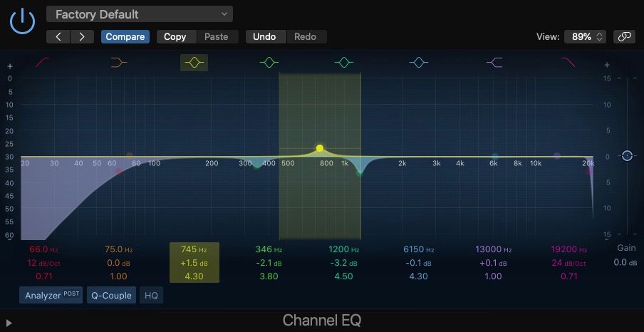644x332 pixels.
Task: Click the orange low shelf band icon
Action: pyautogui.click(x=119, y=63)
